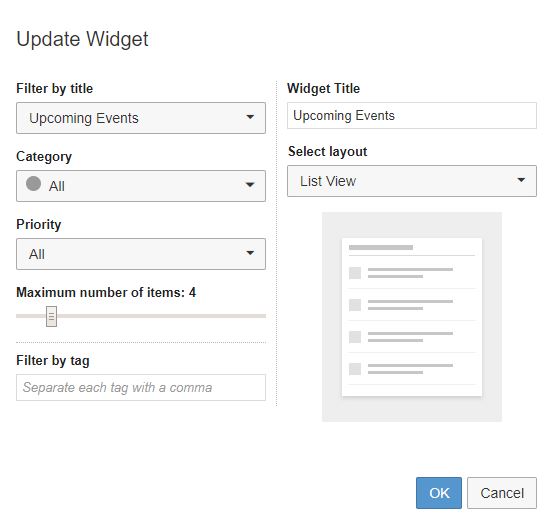
Task: Click into the Widget Title text field
Action: 412,116
